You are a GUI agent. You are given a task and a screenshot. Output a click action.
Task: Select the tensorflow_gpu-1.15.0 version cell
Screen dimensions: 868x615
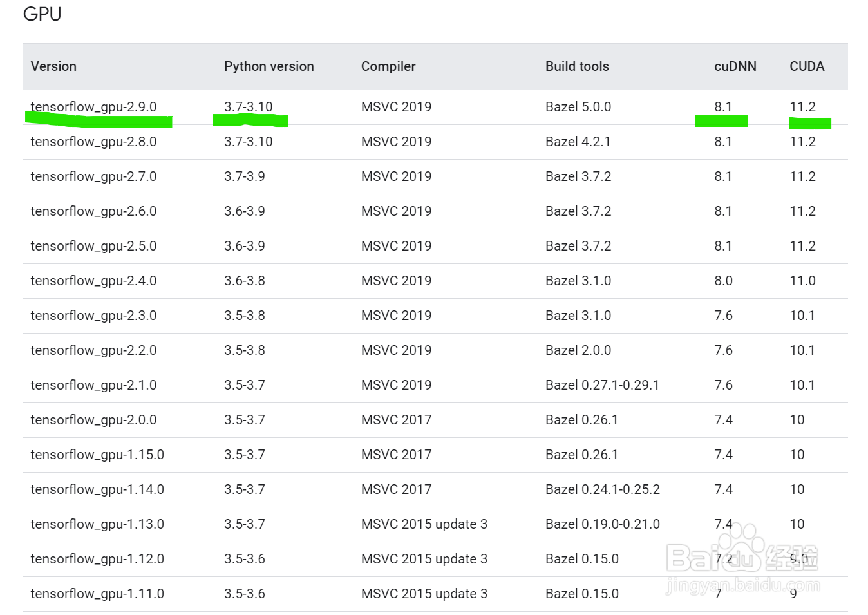pyautogui.click(x=97, y=455)
